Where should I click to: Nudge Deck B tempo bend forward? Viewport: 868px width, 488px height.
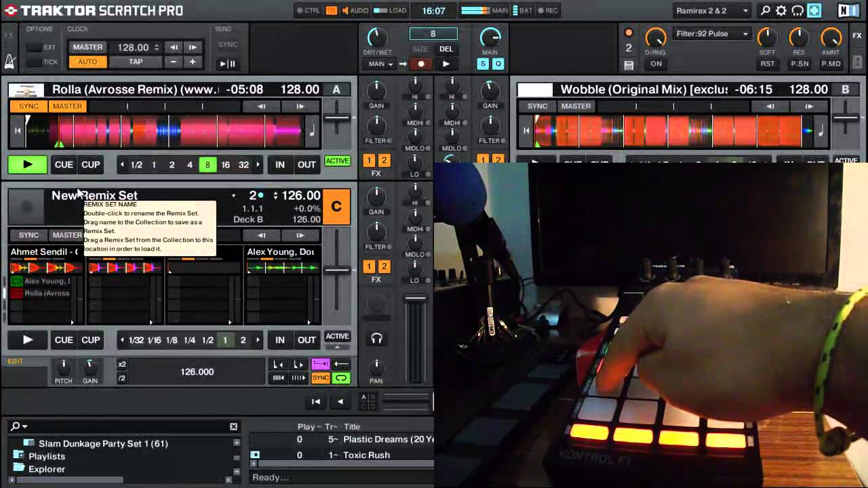coord(809,106)
